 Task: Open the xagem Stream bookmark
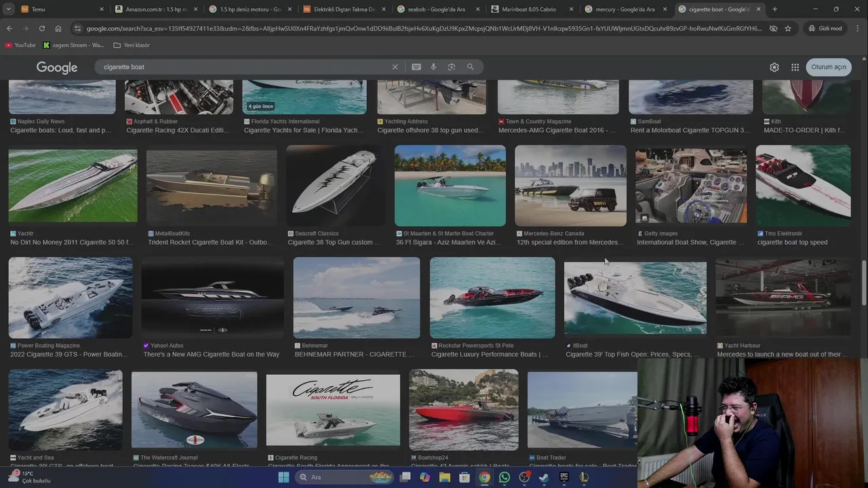tap(73, 45)
